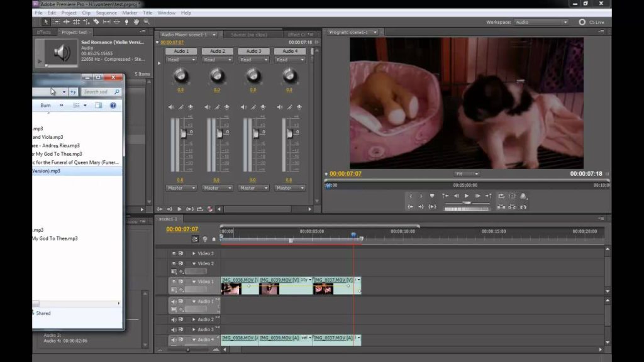Open Audio 4 automation mode Read dropdown
644x362 pixels.
click(289, 60)
